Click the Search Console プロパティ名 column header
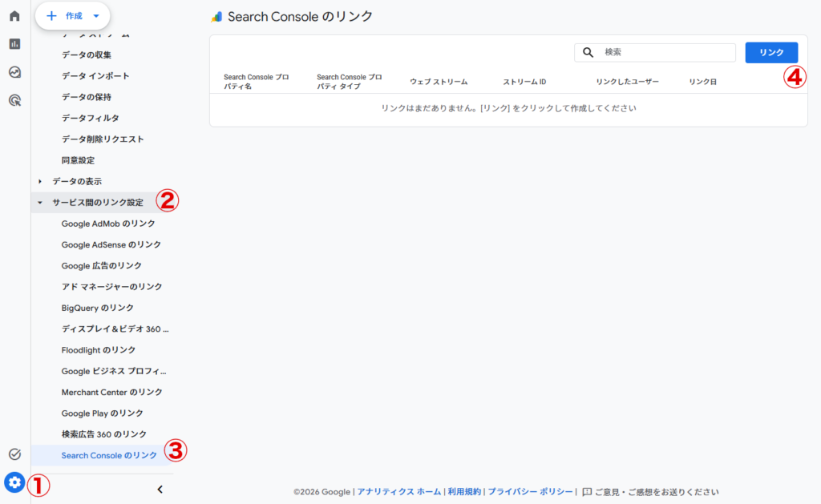This screenshot has height=504, width=821. point(256,82)
